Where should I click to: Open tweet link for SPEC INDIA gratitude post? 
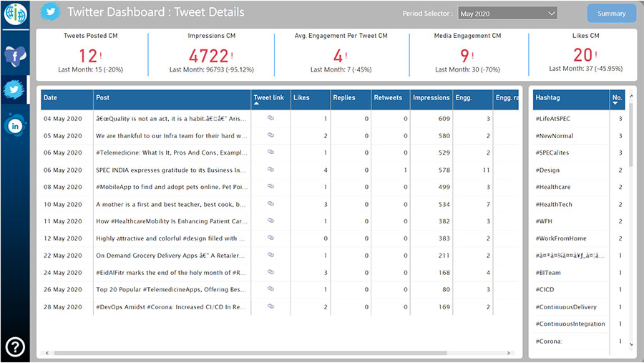point(270,170)
